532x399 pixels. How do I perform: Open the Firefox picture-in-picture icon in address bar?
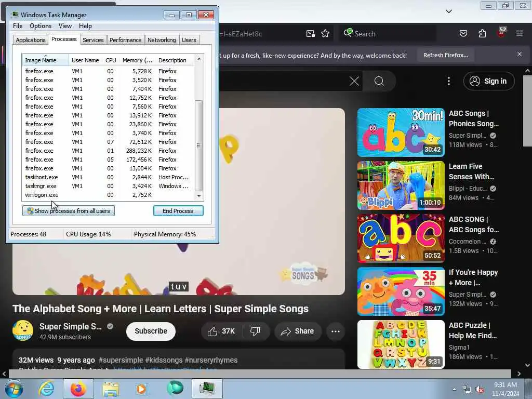tap(311, 34)
